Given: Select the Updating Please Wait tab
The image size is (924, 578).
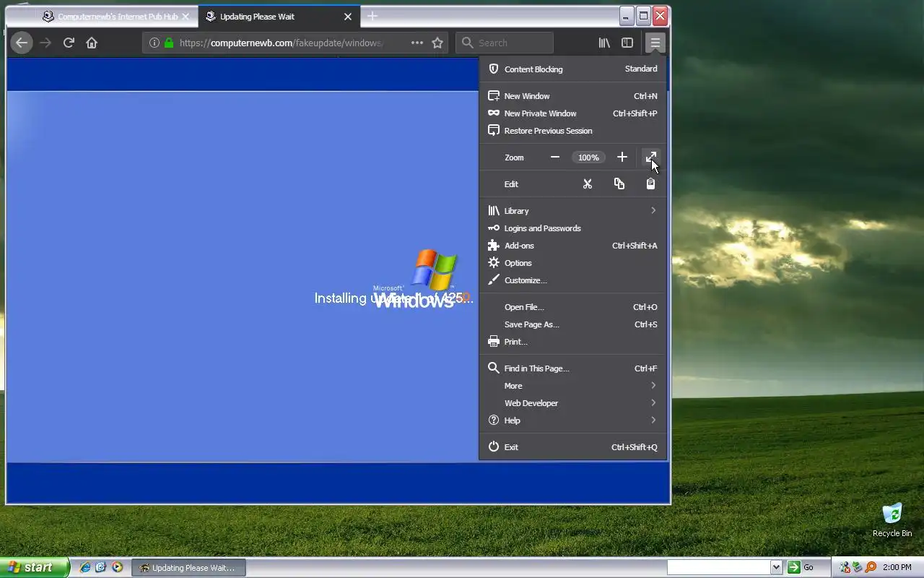Looking at the screenshot, I should click(279, 16).
